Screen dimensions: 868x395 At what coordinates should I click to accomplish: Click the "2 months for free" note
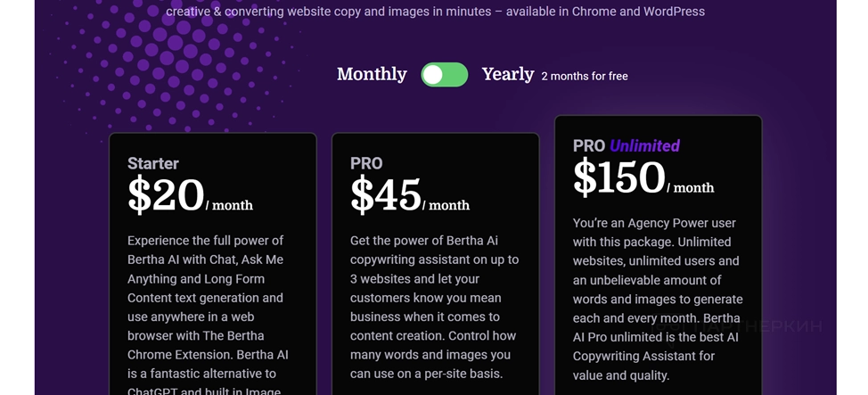(585, 77)
